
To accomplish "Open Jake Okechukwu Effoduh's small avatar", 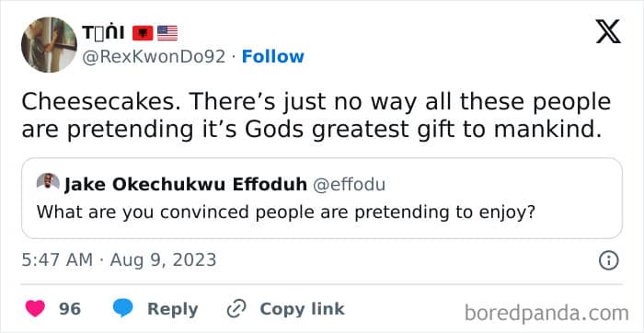I will (48, 182).
